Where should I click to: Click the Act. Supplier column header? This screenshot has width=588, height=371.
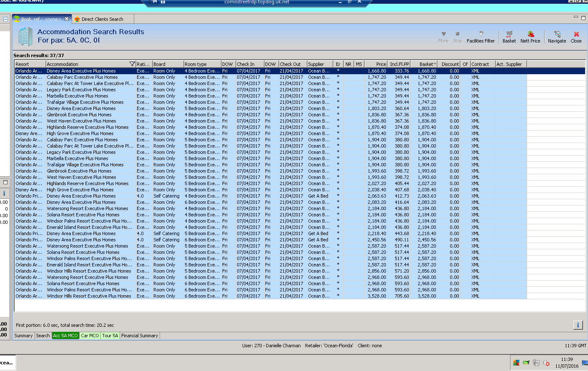click(511, 64)
